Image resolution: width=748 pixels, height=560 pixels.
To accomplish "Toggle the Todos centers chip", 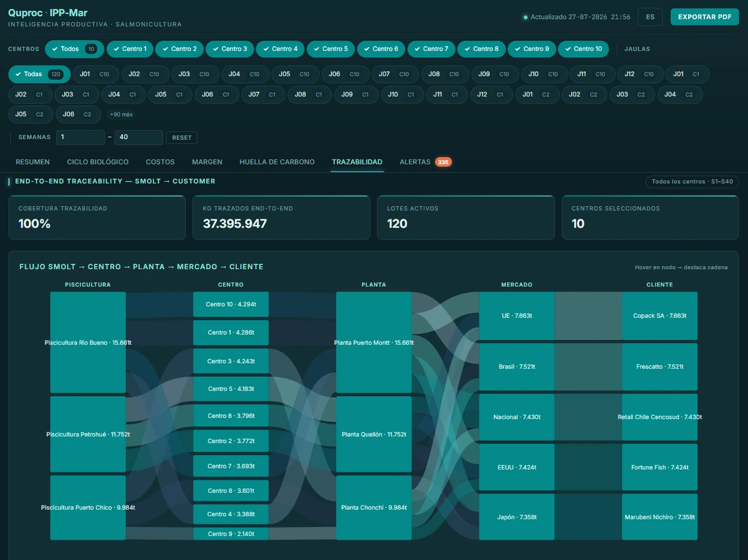I will click(x=74, y=49).
